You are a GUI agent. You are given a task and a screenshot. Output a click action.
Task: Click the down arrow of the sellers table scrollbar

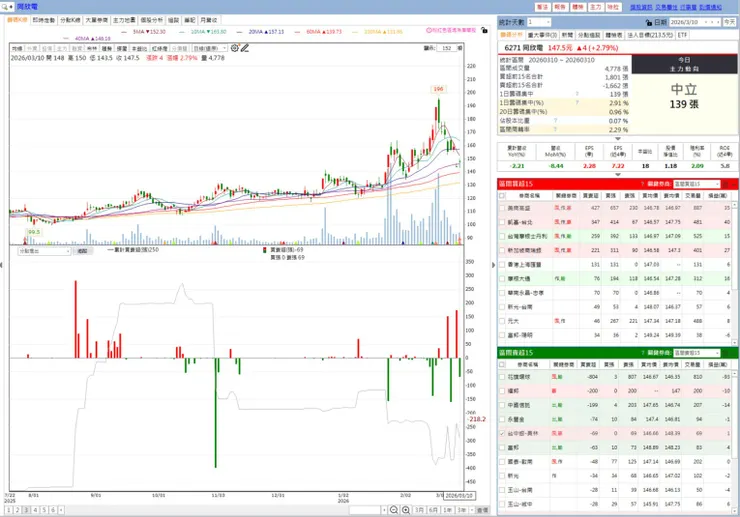click(734, 510)
